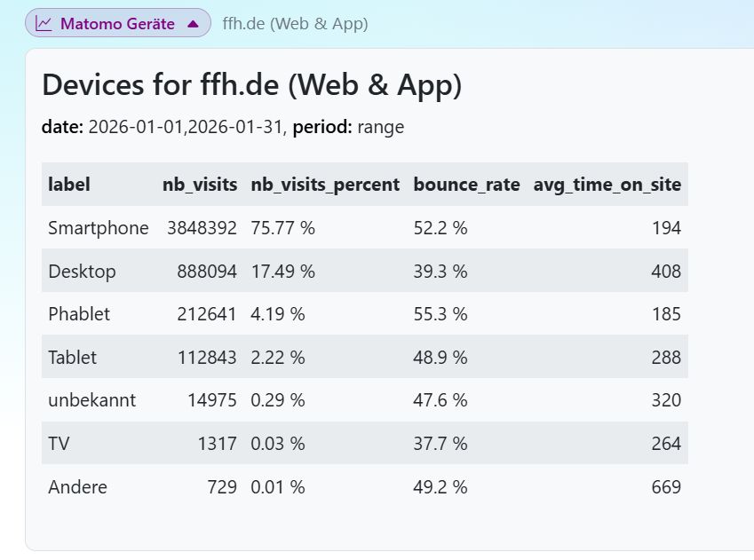
Task: Select the Smartphone row label
Action: pyautogui.click(x=99, y=228)
